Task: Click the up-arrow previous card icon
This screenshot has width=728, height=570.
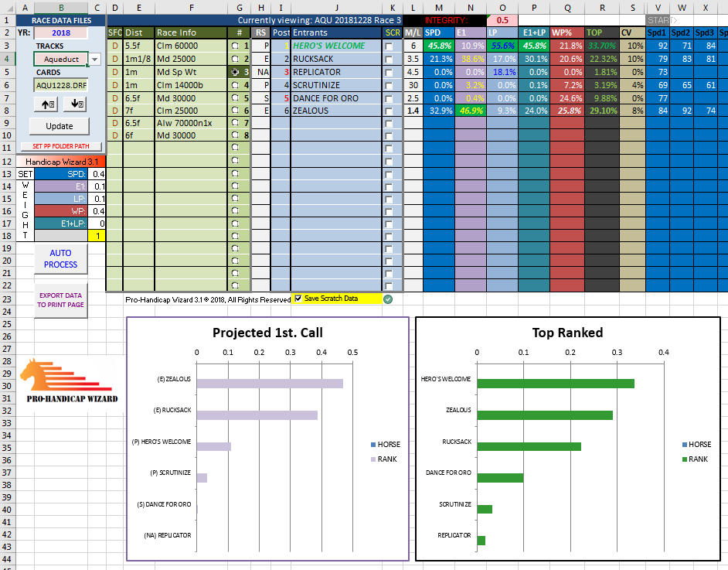Action: [48, 104]
